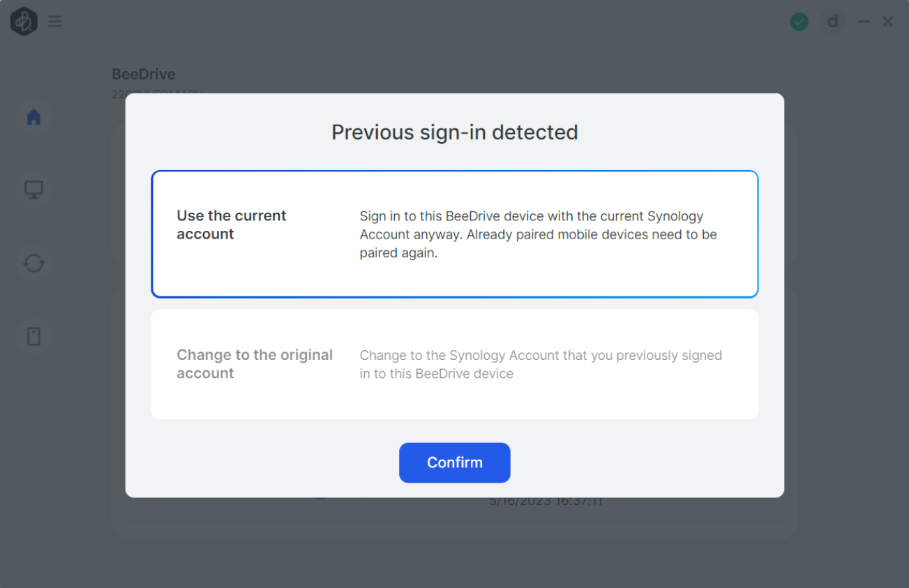Viewport: 909px width, 588px height.
Task: Minimize the BeeDrive window
Action: (863, 21)
